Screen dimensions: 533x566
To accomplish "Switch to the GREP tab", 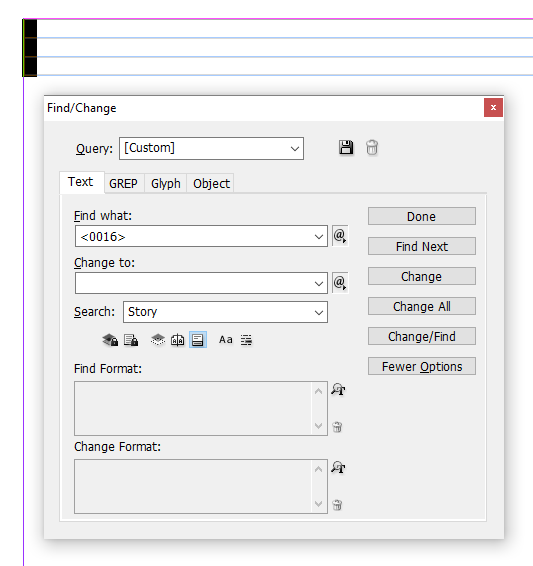I will (123, 184).
